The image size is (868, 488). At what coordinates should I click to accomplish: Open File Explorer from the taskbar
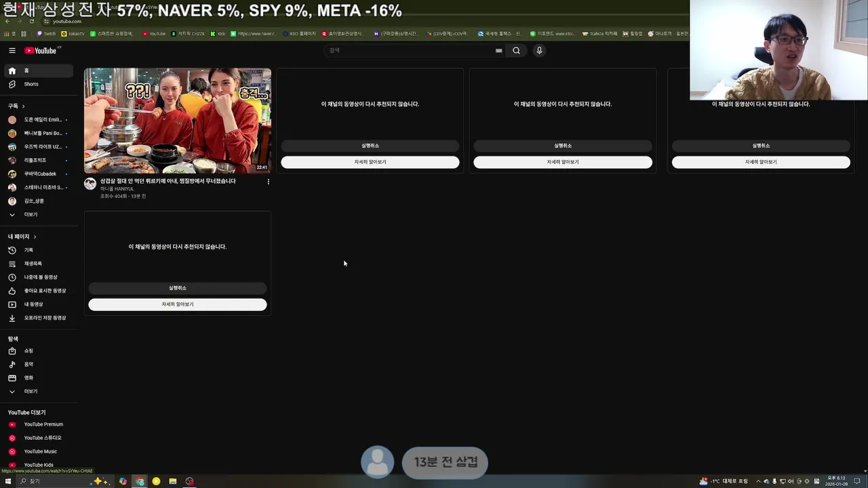[173, 481]
